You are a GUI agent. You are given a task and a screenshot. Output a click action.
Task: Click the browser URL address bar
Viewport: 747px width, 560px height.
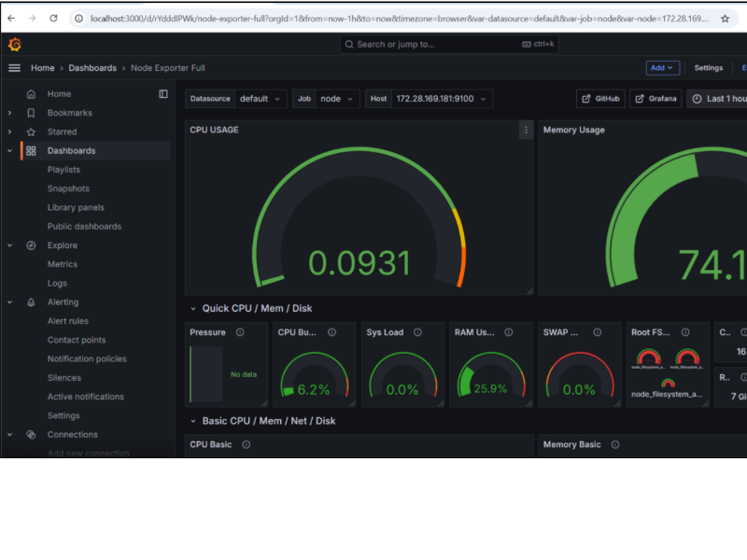tap(400, 19)
